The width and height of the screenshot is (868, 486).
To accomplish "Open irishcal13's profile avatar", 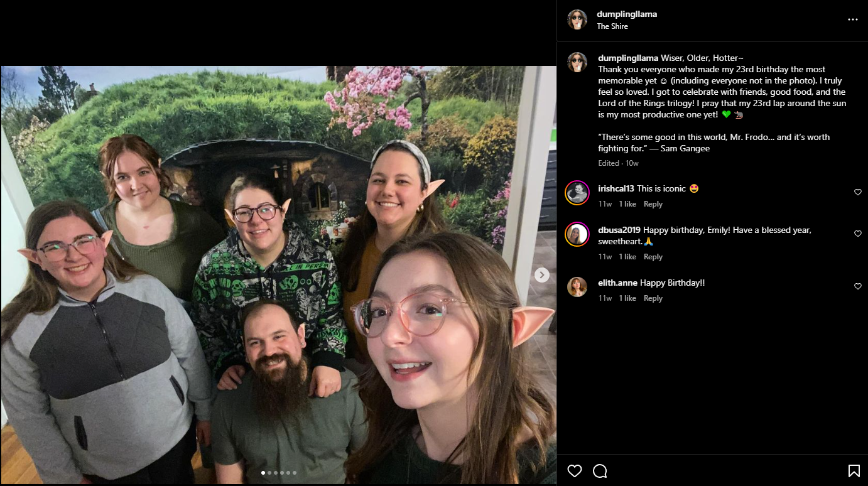I will pyautogui.click(x=577, y=193).
